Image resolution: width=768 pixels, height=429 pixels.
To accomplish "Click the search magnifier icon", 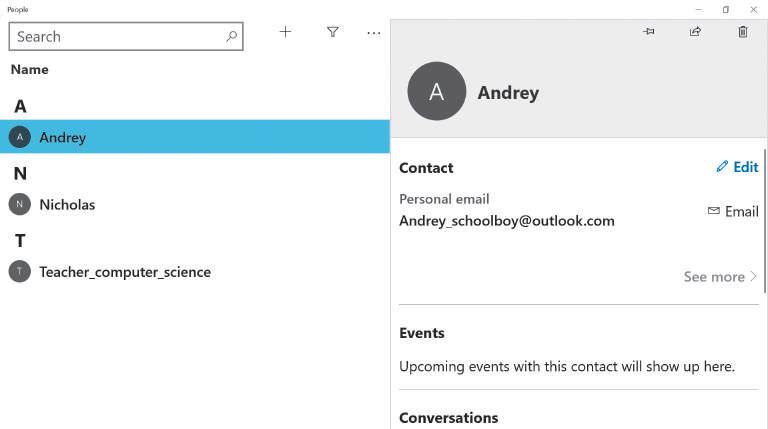I will click(232, 36).
